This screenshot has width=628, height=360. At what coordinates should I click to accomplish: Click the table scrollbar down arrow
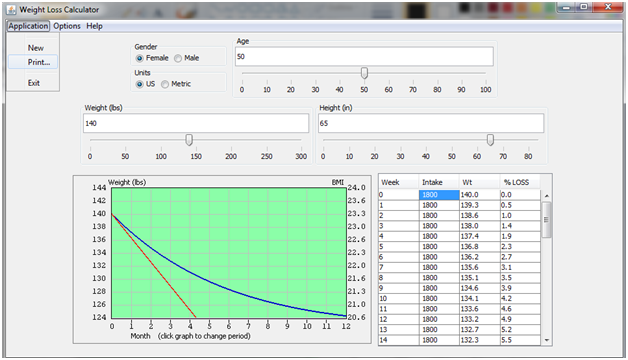pos(547,340)
